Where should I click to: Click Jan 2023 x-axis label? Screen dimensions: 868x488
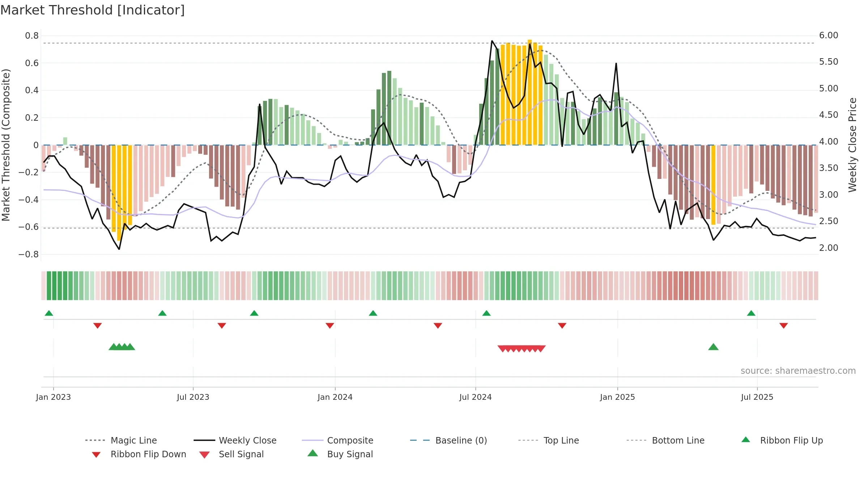click(54, 397)
